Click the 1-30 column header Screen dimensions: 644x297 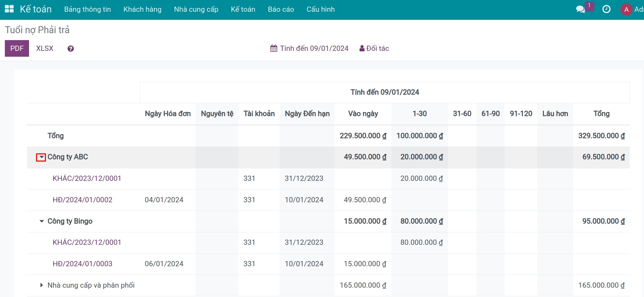420,114
